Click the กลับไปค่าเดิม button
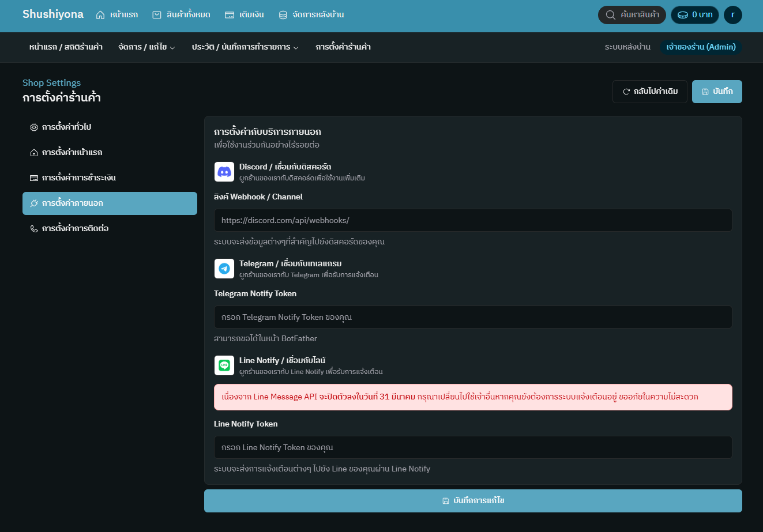Screen dimensions: 763x532 (x=650, y=91)
